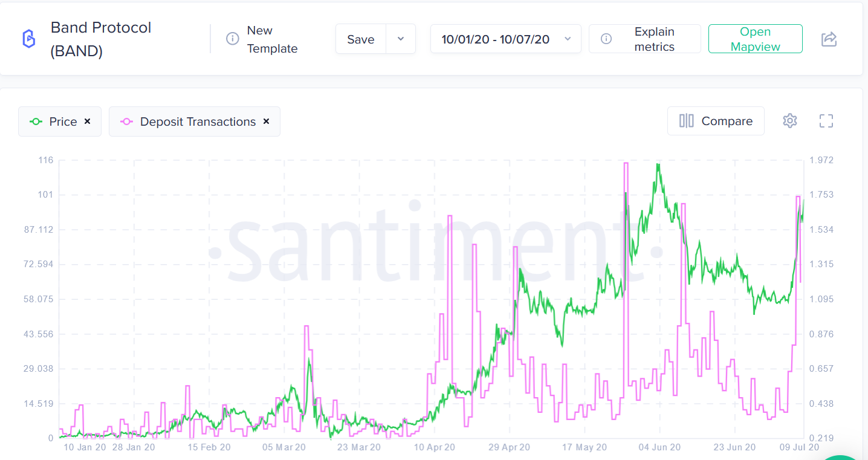Screen dimensions: 868x460
Task: Click the 10 Apr 20 axis label
Action: click(x=434, y=447)
